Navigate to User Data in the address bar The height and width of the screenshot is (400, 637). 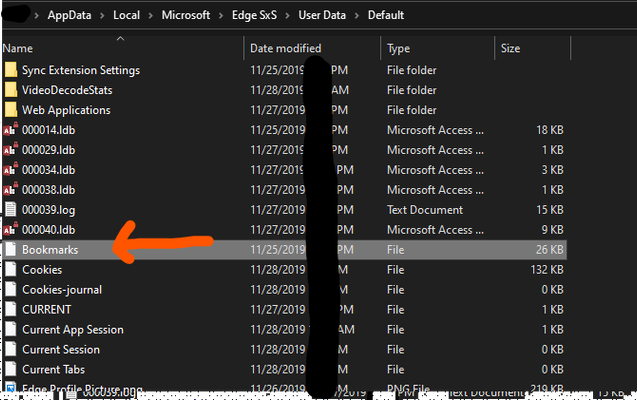coord(322,15)
